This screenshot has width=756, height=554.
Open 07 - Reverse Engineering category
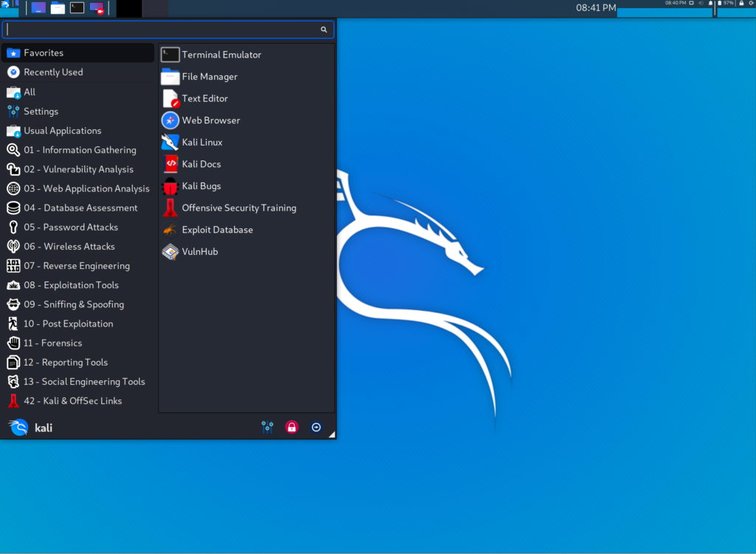[78, 265]
